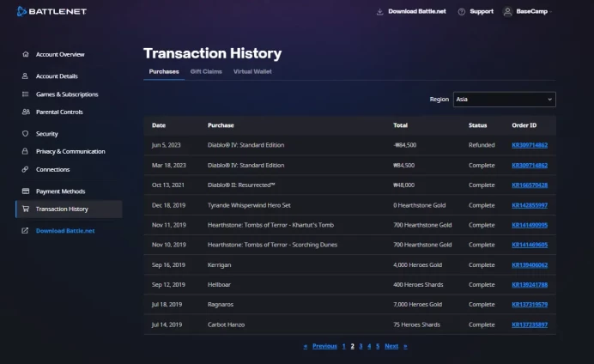The width and height of the screenshot is (594, 364).
Task: Click the external link icon beside Download Battle.net
Action: pyautogui.click(x=25, y=230)
